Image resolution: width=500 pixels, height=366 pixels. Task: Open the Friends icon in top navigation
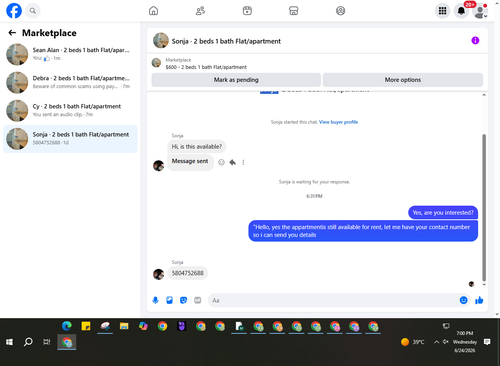(200, 11)
